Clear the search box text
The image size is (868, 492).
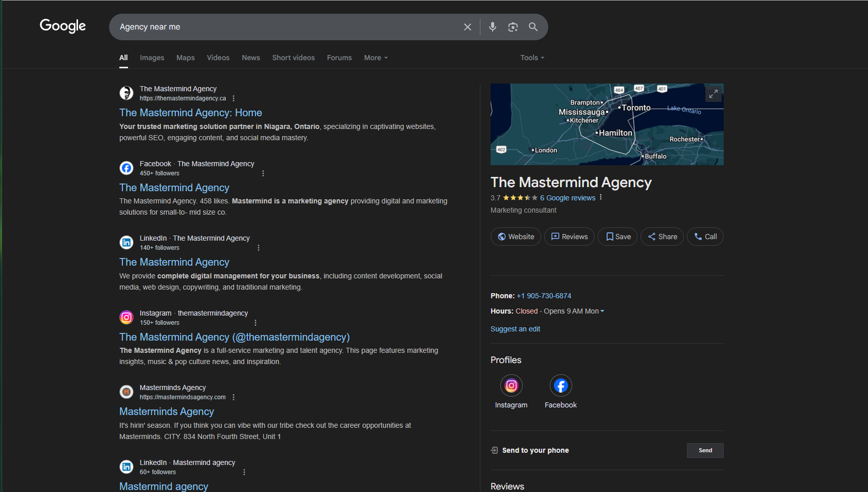click(x=467, y=27)
